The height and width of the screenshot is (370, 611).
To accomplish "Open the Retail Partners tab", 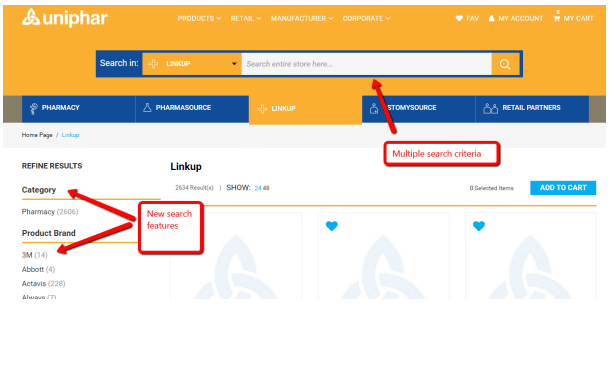I will tap(532, 109).
